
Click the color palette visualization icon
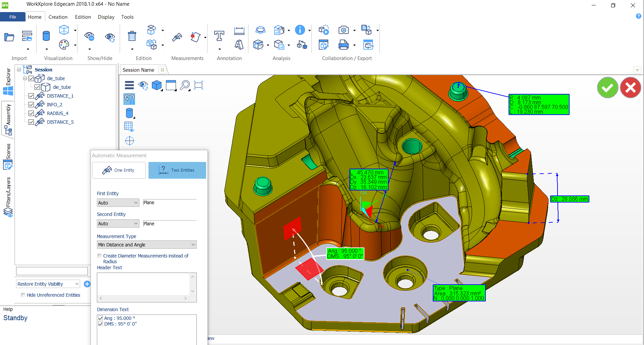point(64,45)
